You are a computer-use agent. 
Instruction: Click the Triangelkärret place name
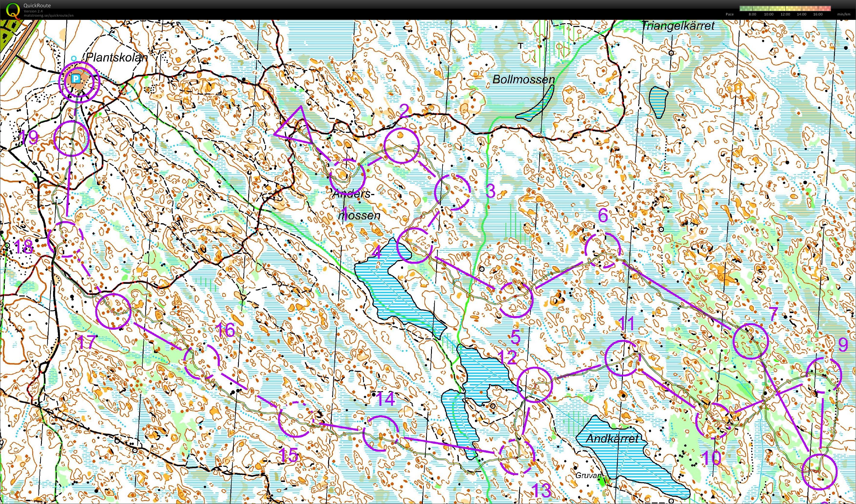[x=679, y=26]
